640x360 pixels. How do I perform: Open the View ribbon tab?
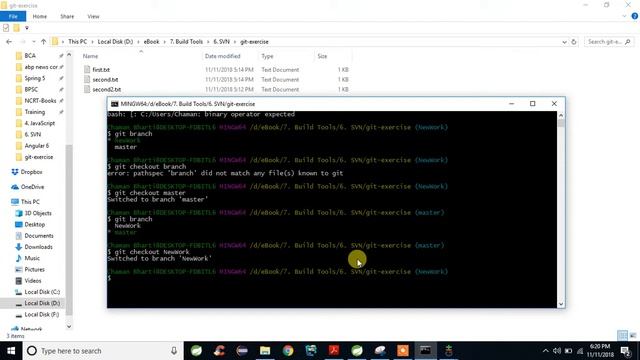93,16
